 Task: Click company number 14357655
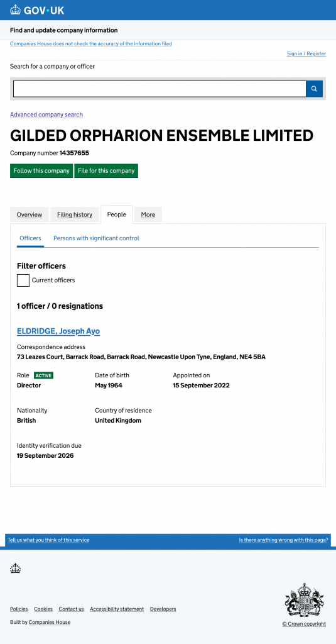[74, 153]
